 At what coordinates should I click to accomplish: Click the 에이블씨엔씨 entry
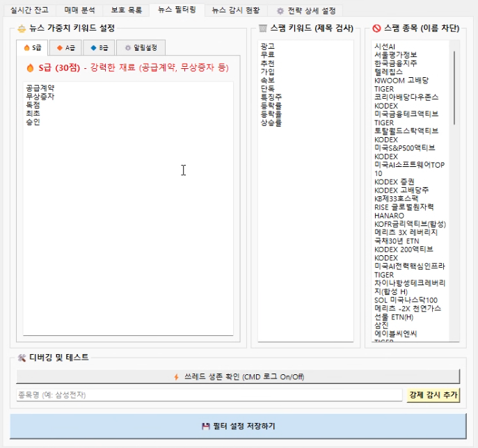(x=395, y=334)
